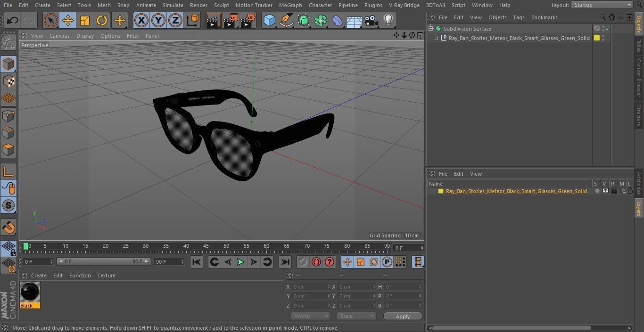
Task: Toggle Y axis lock
Action: [x=158, y=21]
